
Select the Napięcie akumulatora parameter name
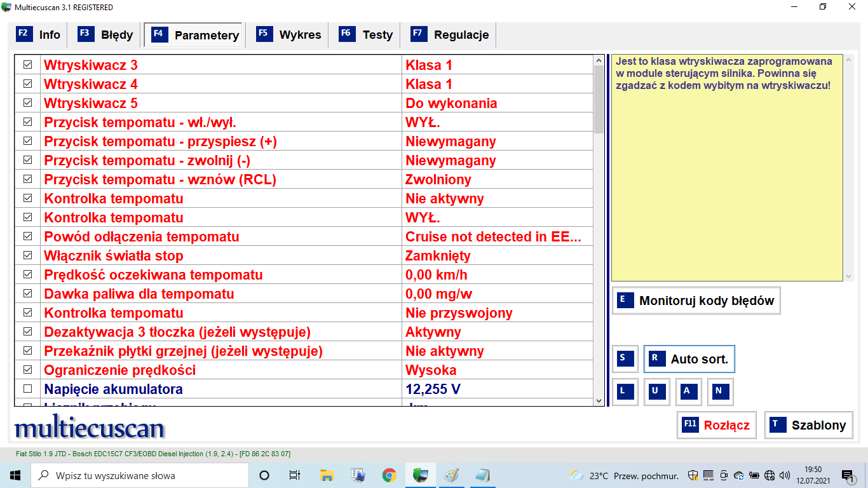pos(113,389)
